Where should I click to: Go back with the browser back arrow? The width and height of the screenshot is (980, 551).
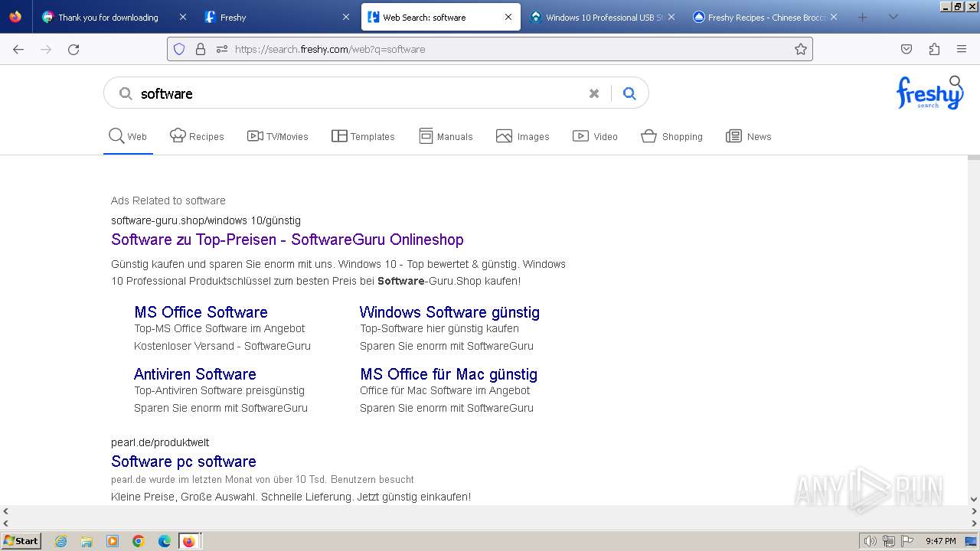point(18,49)
